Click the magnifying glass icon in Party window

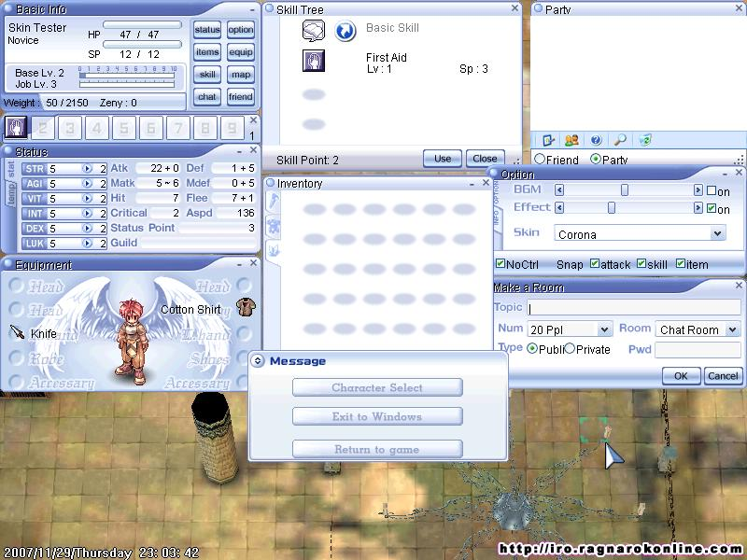click(620, 140)
